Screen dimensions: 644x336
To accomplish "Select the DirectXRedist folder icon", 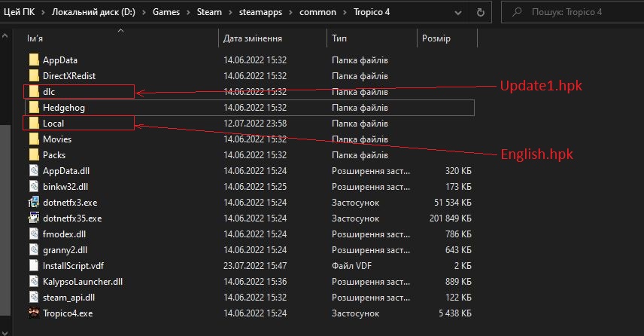I will (x=34, y=75).
